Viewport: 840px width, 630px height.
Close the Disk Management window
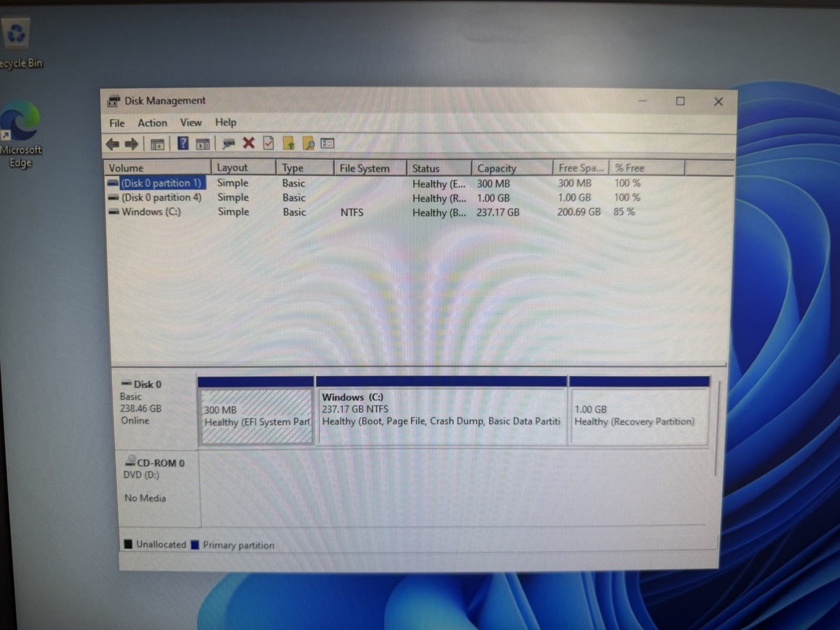tap(718, 102)
